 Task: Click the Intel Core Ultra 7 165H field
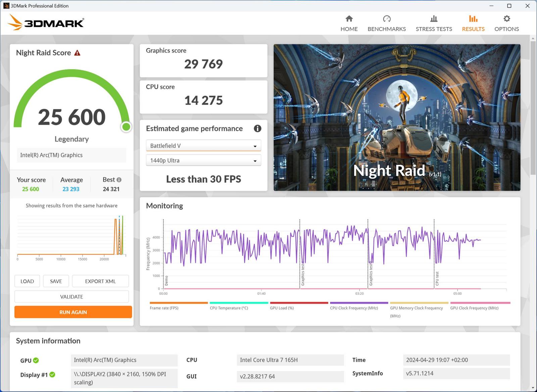click(290, 360)
